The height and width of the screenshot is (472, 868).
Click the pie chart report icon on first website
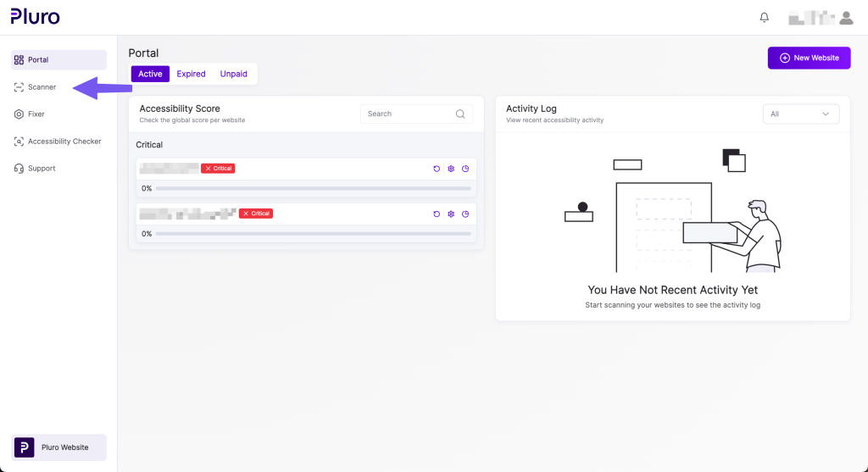tap(465, 169)
